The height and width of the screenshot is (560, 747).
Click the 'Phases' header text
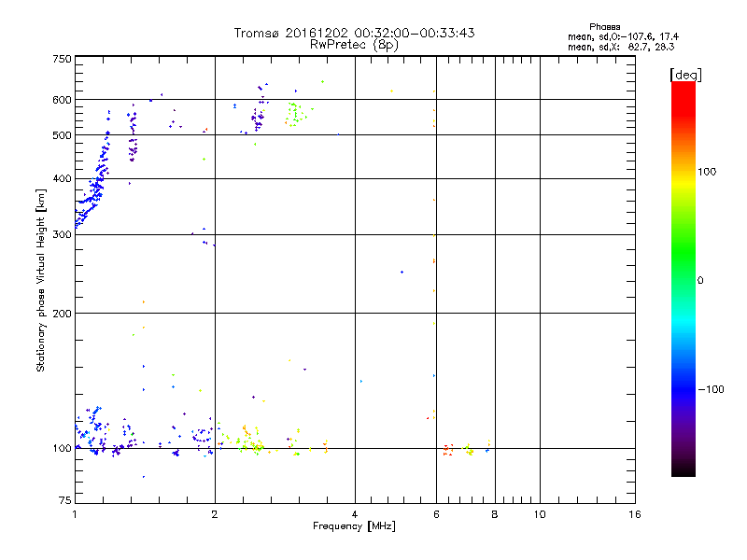click(604, 27)
